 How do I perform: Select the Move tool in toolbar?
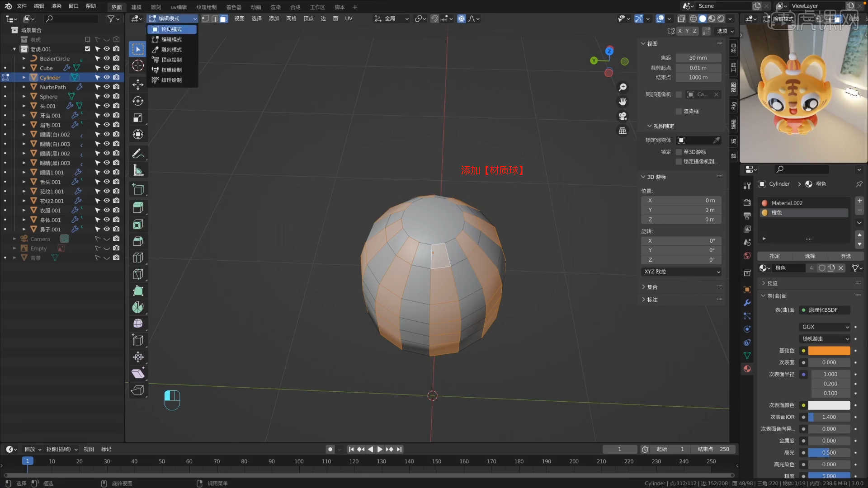pos(138,84)
